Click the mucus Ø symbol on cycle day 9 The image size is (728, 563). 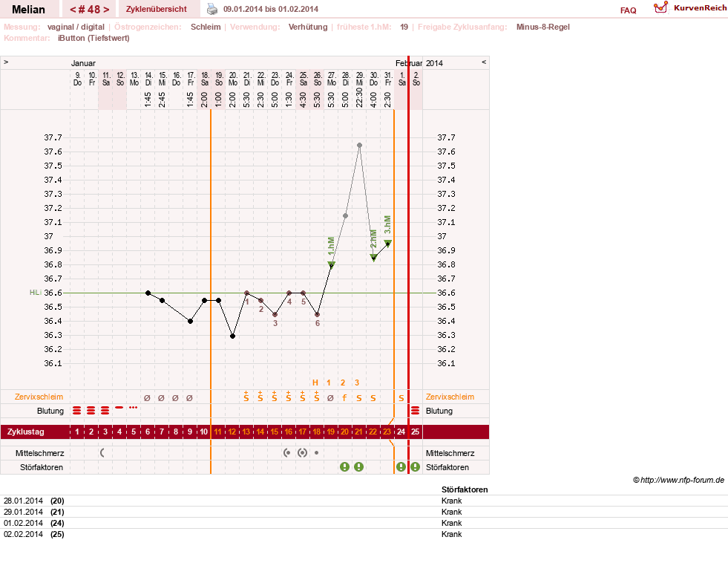pyautogui.click(x=189, y=397)
